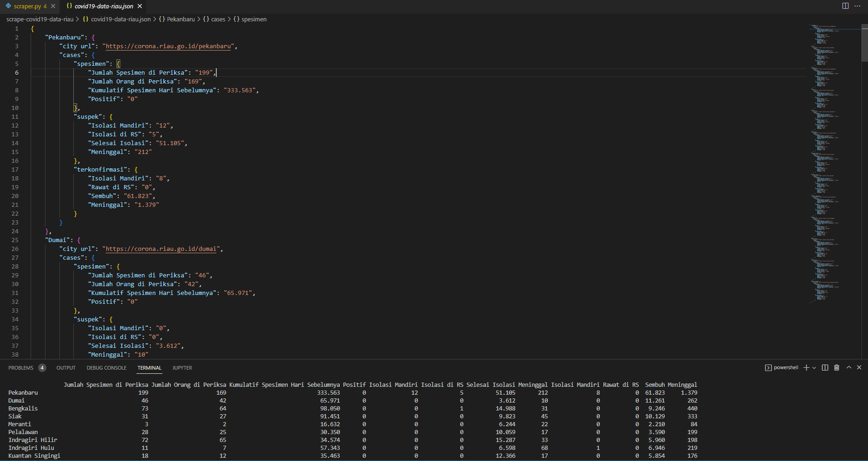Click the Indragiri Hilir row in terminal

(x=353, y=440)
